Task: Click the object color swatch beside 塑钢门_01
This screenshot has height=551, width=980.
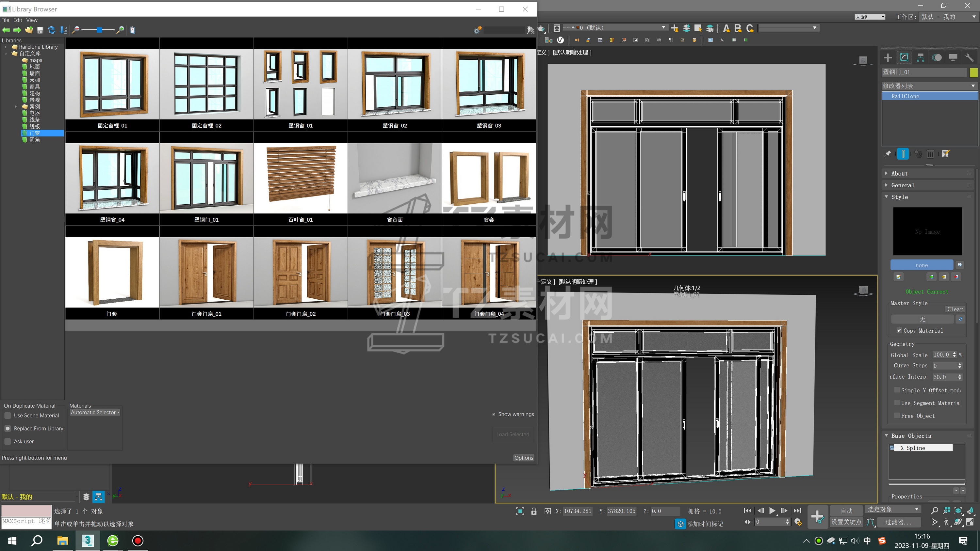Action: 973,72
